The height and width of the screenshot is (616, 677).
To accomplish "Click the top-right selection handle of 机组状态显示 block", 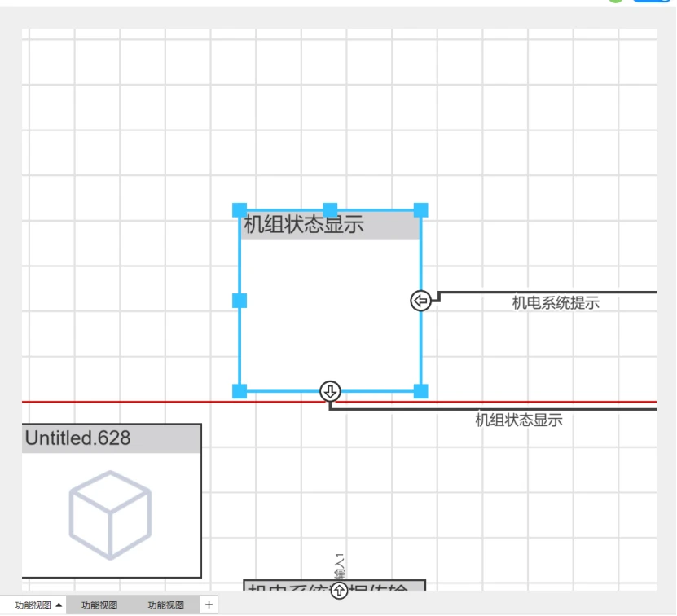I will point(421,210).
